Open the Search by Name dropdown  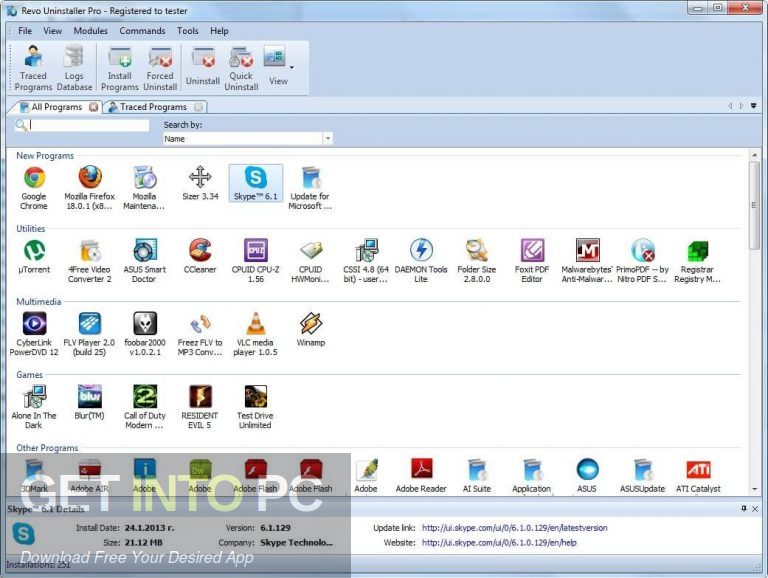(x=328, y=139)
